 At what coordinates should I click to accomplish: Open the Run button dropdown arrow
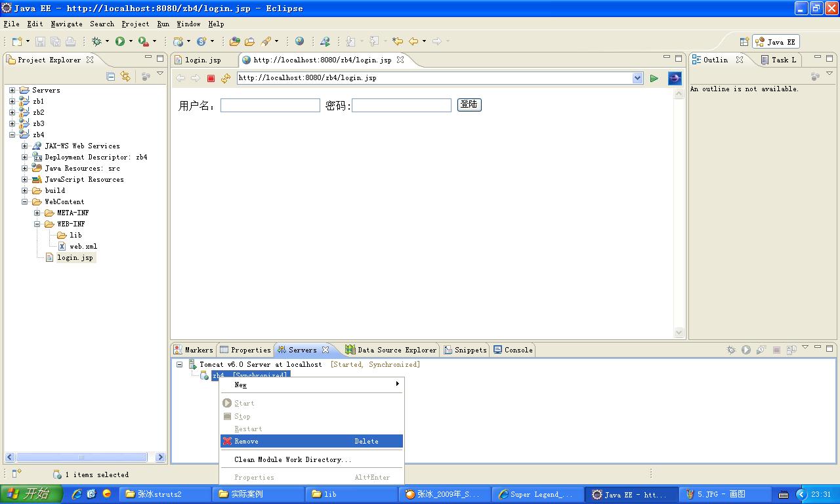point(131,41)
